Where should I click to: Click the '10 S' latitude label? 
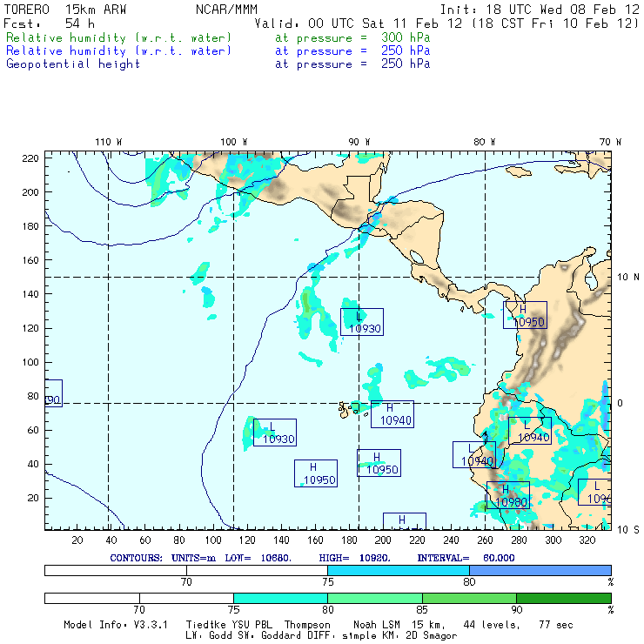coord(628,530)
